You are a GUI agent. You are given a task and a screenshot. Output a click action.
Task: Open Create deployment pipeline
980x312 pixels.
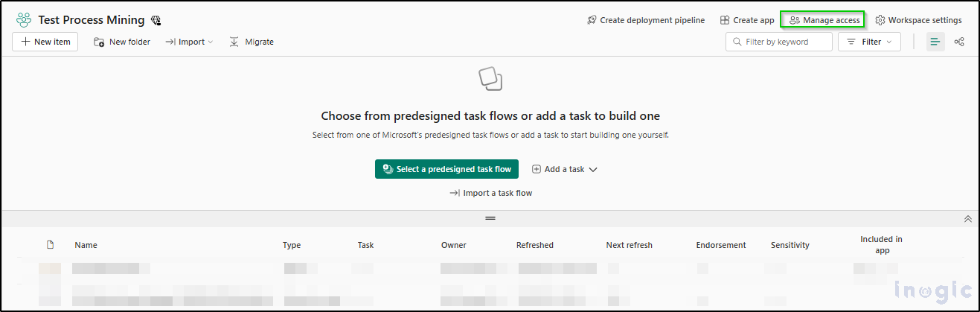click(646, 20)
